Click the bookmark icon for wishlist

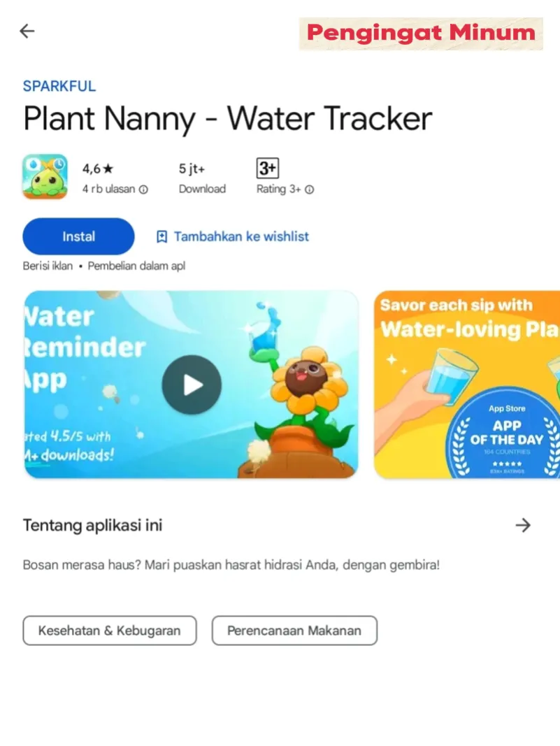161,236
